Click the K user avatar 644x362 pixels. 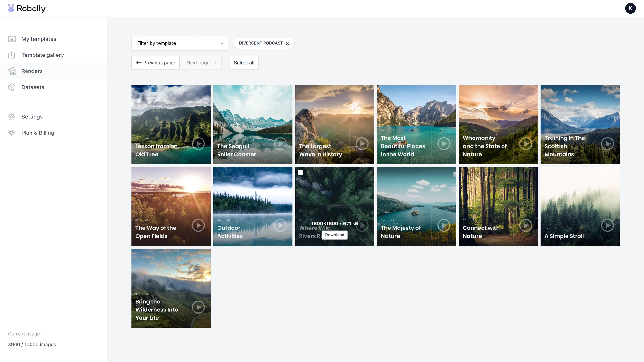point(631,8)
